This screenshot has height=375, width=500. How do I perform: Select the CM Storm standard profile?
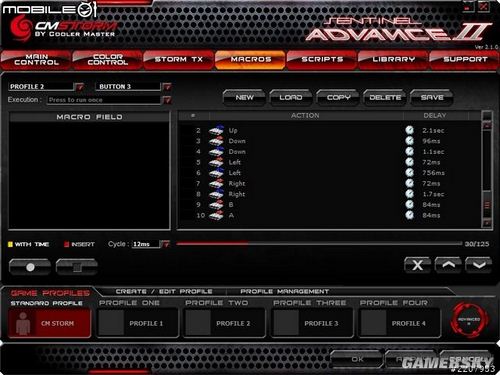pos(49,323)
